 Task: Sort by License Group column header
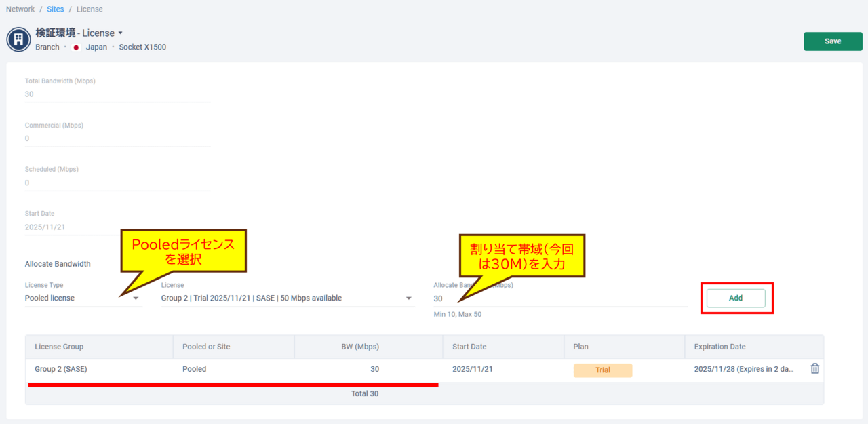point(60,347)
